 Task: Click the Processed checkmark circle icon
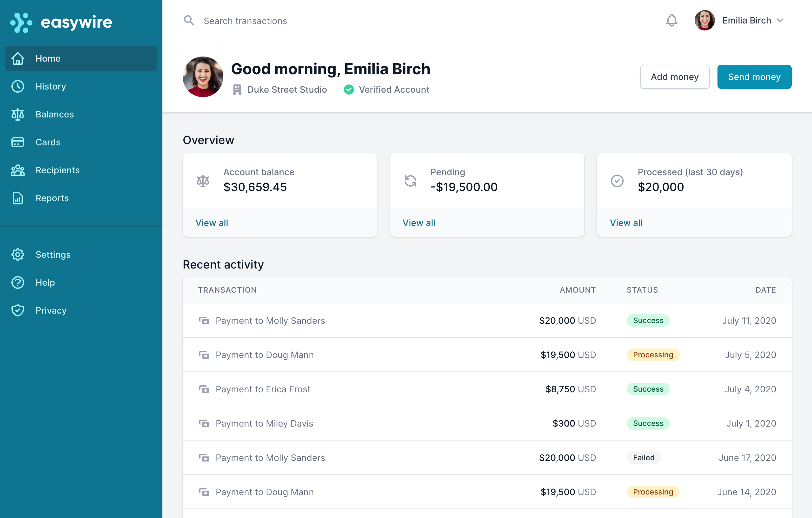point(617,181)
